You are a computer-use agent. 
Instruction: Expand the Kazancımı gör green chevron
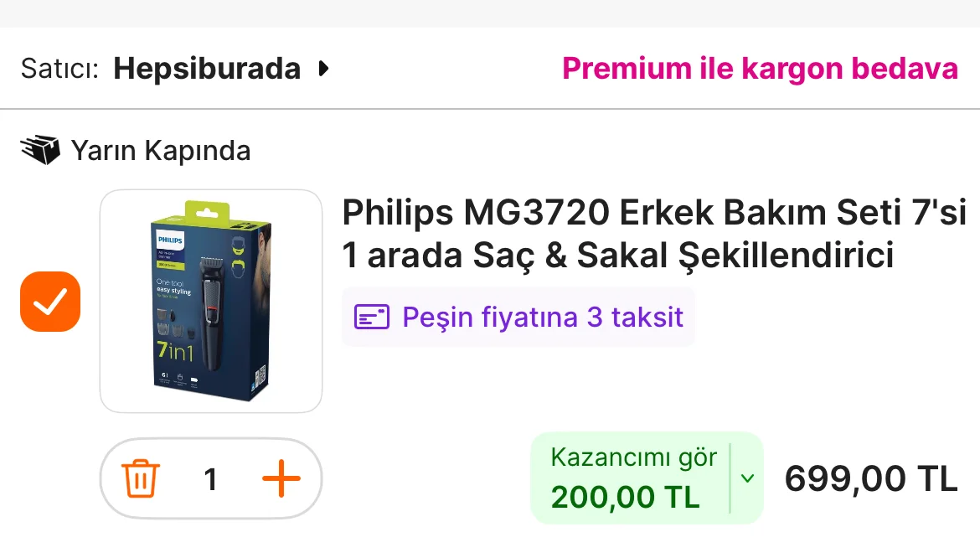pos(747,478)
